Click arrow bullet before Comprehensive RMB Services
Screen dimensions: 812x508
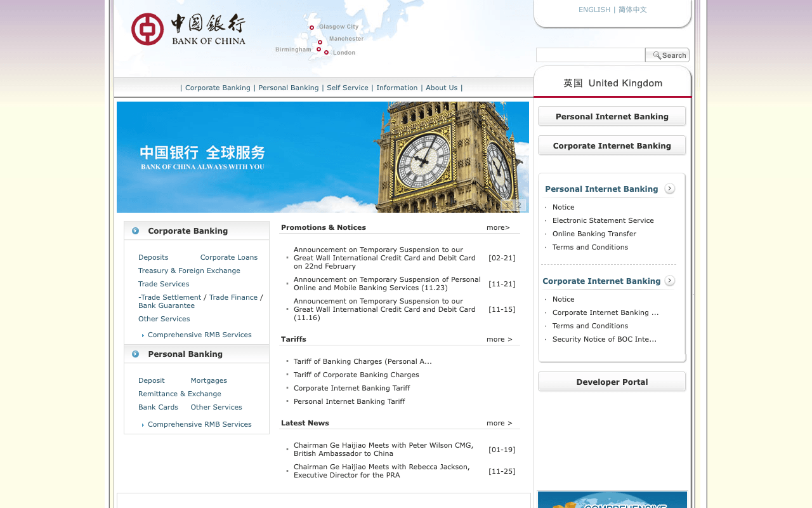click(142, 333)
